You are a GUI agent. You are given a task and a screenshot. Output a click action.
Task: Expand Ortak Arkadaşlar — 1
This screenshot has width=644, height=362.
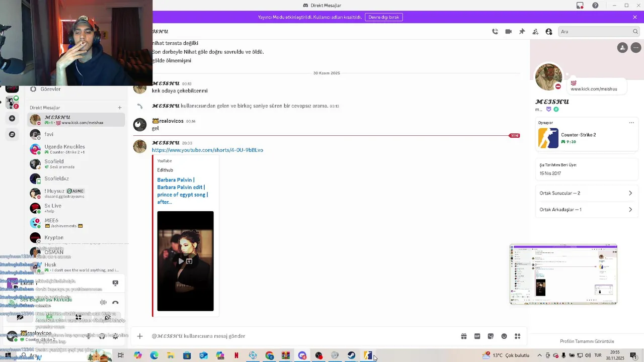click(x=586, y=210)
